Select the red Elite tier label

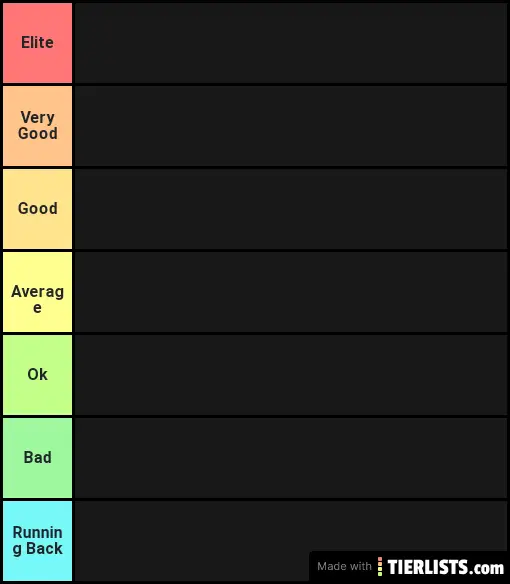38,43
